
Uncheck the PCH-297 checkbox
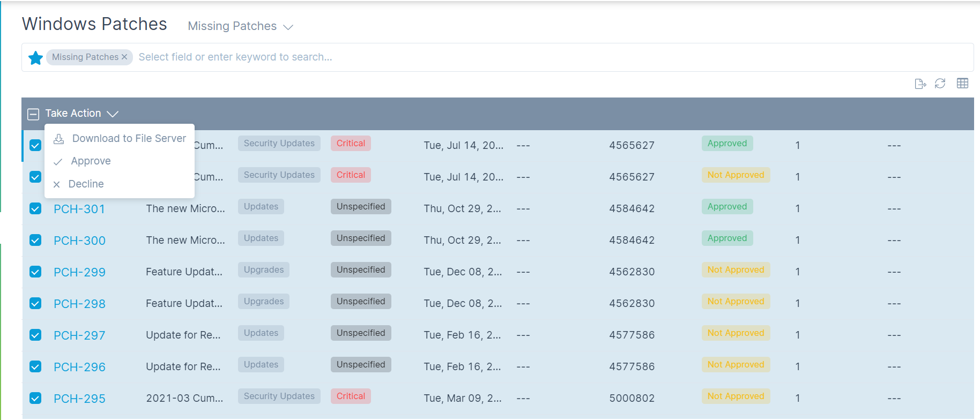click(x=35, y=335)
